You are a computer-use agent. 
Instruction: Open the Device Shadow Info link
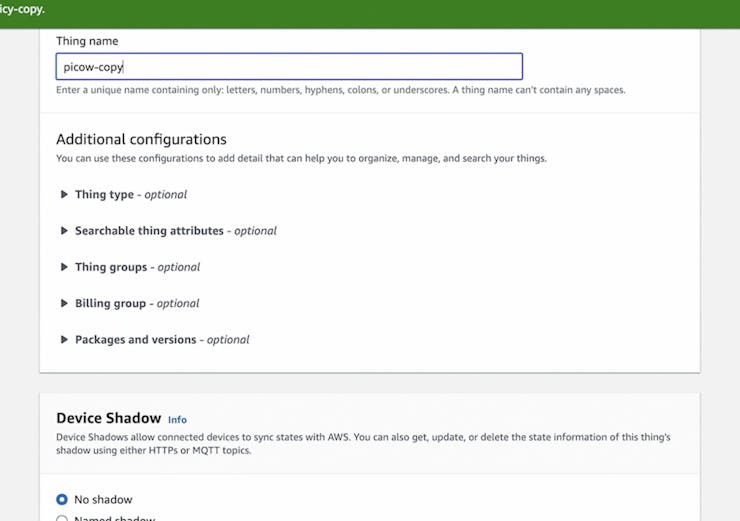pyautogui.click(x=177, y=420)
